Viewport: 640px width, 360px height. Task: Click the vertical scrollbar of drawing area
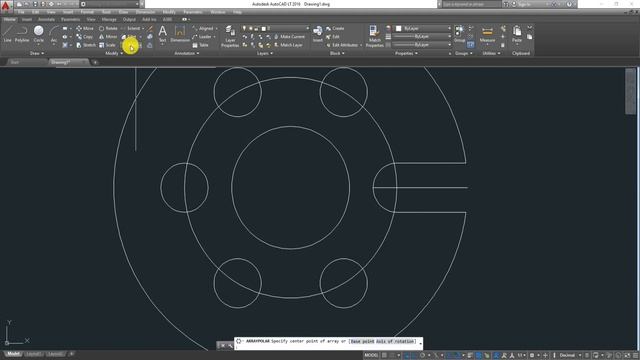pos(630,92)
